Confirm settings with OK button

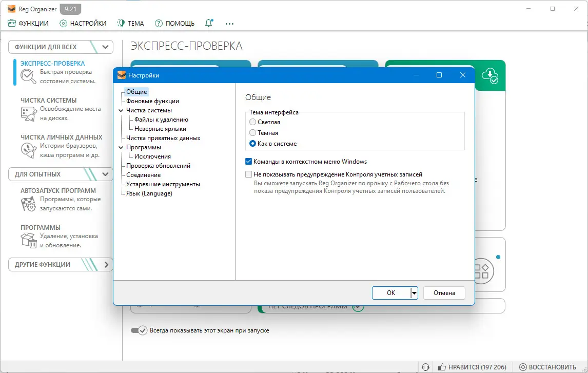coord(391,293)
